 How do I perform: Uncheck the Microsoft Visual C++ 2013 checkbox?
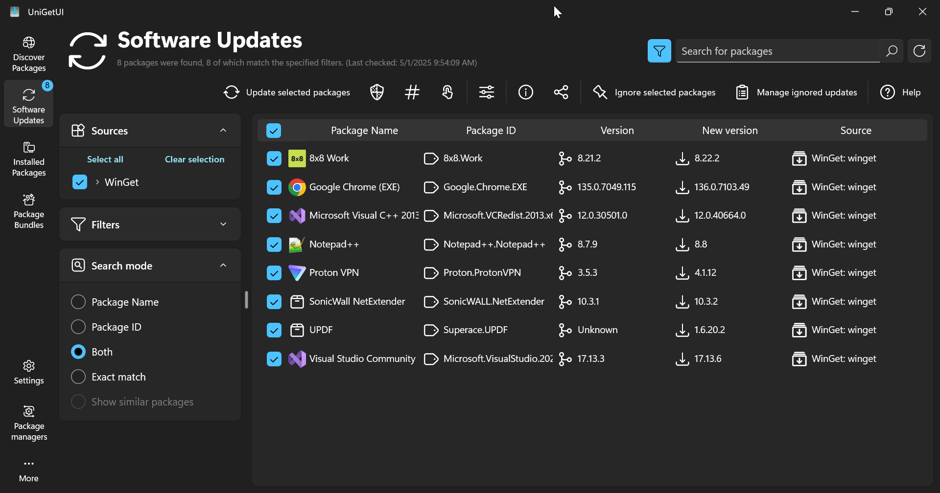click(x=274, y=215)
